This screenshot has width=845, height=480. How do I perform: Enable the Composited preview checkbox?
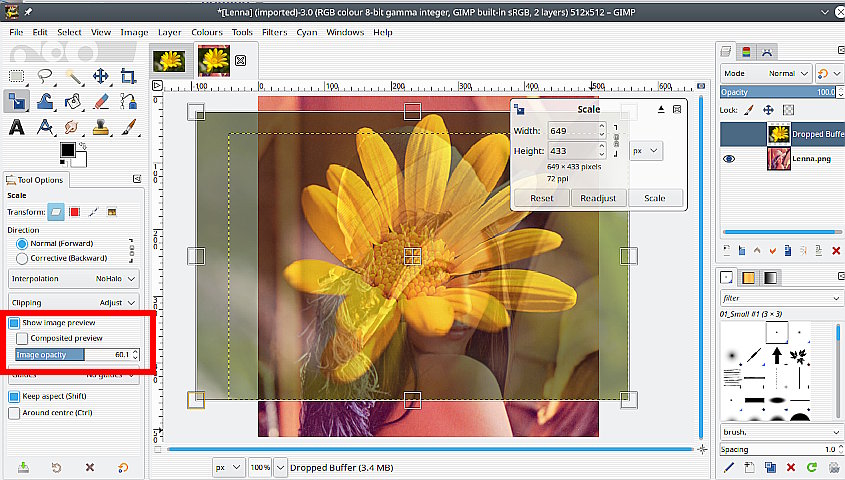[x=22, y=339]
